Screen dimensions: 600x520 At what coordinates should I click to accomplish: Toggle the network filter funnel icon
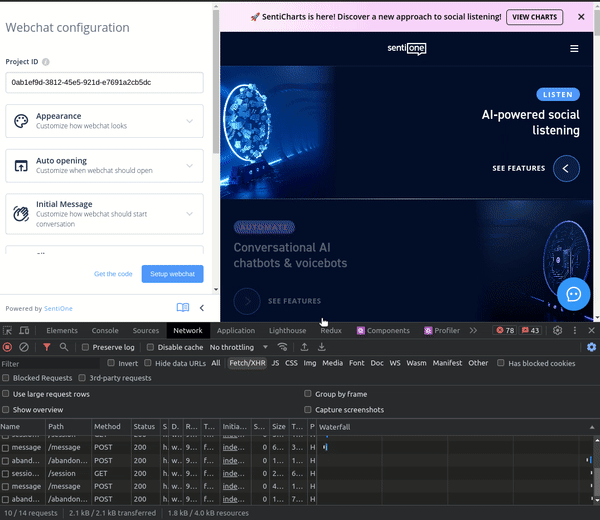[x=47, y=347]
